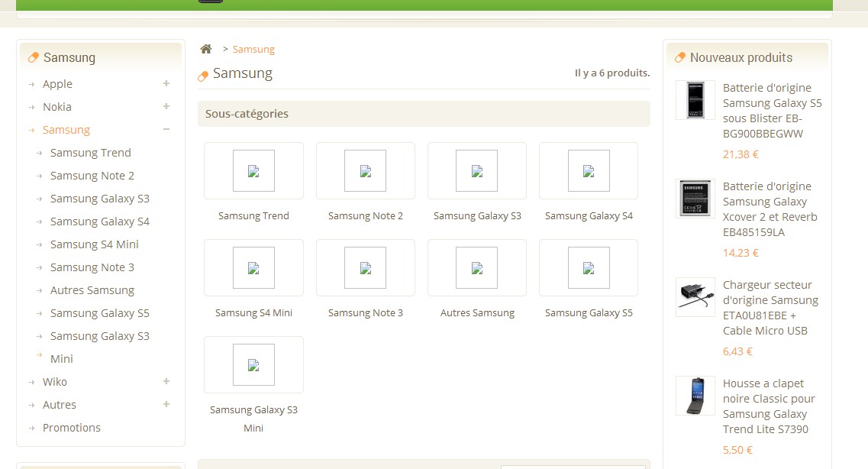Select highlighted Samsung category in sidebar
This screenshot has height=469, width=868.
66,130
